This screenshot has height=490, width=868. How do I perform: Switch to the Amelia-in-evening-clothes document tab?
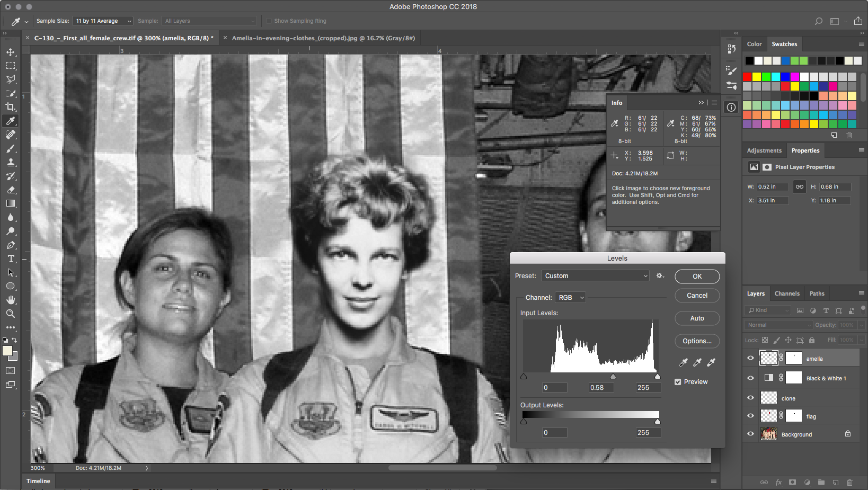coord(323,38)
